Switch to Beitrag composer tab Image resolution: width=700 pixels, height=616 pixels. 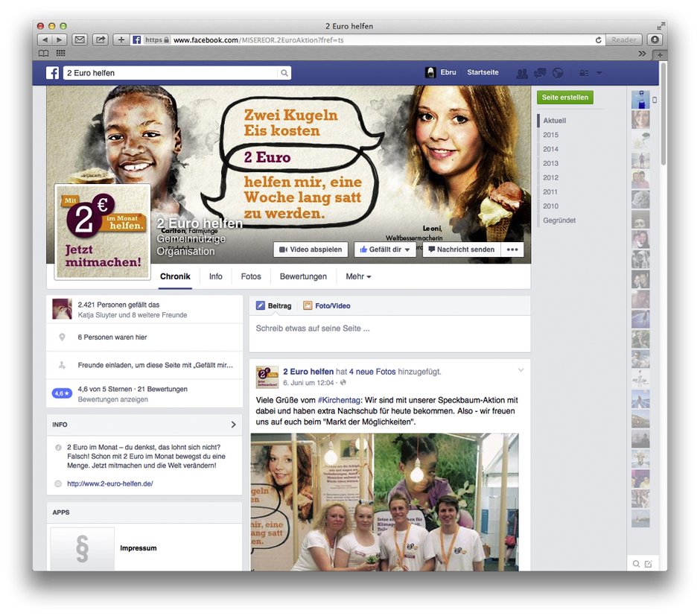pos(273,306)
